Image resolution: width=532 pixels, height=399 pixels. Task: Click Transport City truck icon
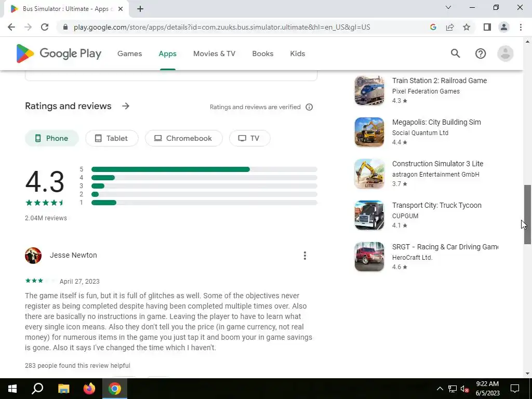(369, 215)
